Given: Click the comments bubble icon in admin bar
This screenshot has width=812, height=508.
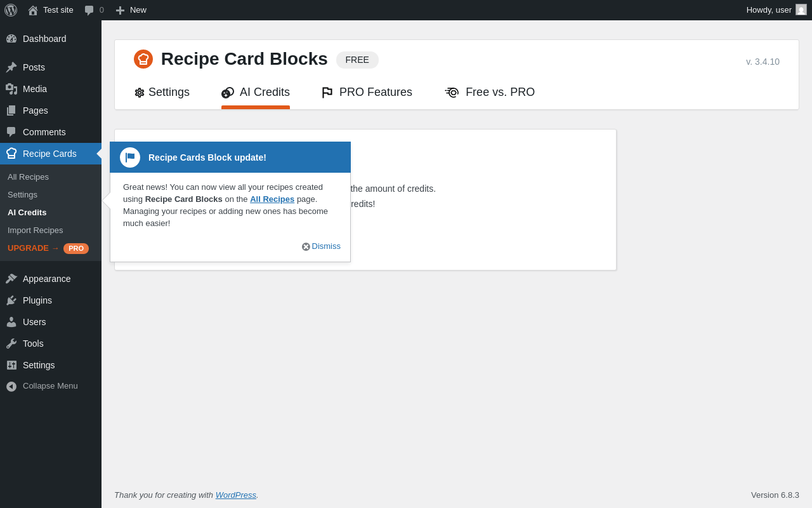Looking at the screenshot, I should tap(89, 10).
